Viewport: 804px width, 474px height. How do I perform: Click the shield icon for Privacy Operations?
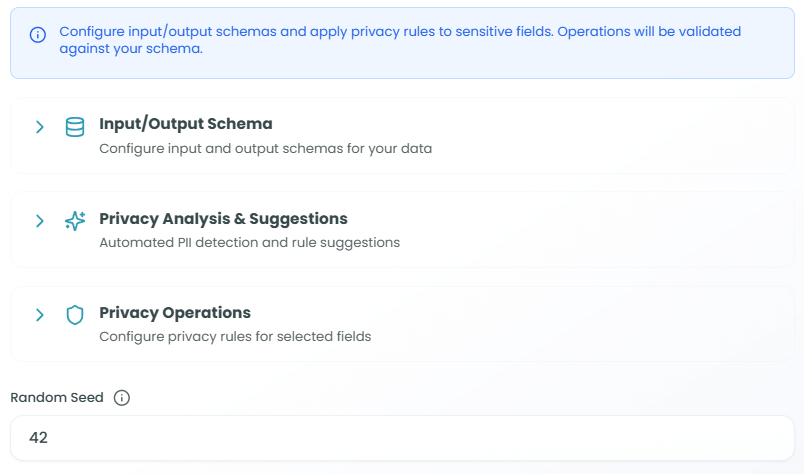[x=74, y=315]
